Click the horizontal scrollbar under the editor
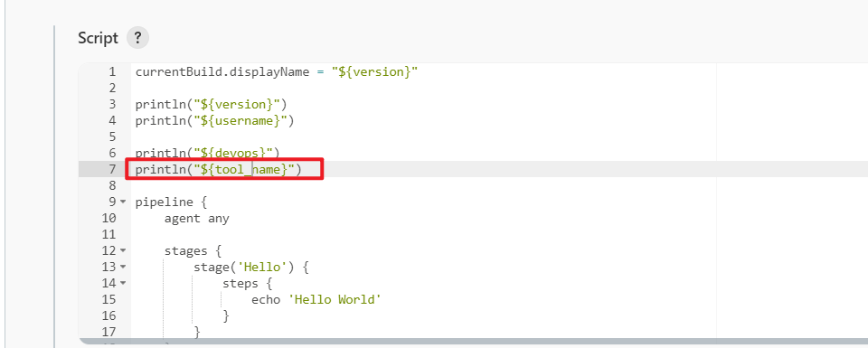This screenshot has width=868, height=348. pyautogui.click(x=473, y=342)
